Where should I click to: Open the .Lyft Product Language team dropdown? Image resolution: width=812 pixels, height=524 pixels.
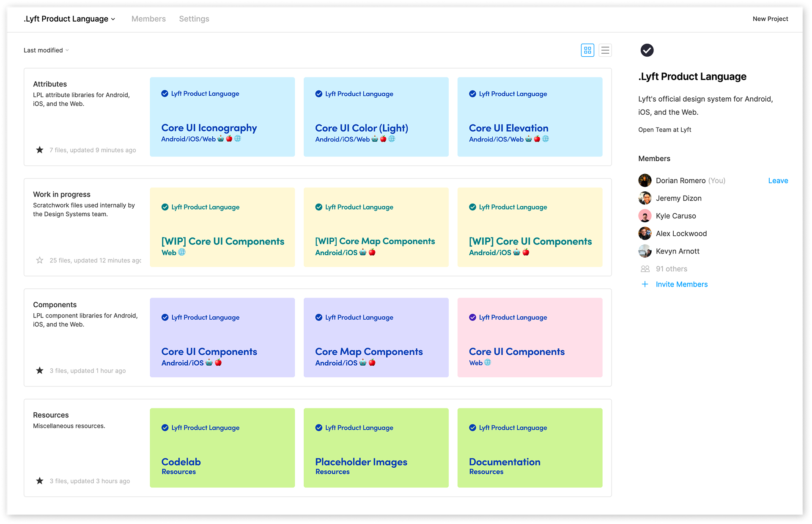[69, 19]
